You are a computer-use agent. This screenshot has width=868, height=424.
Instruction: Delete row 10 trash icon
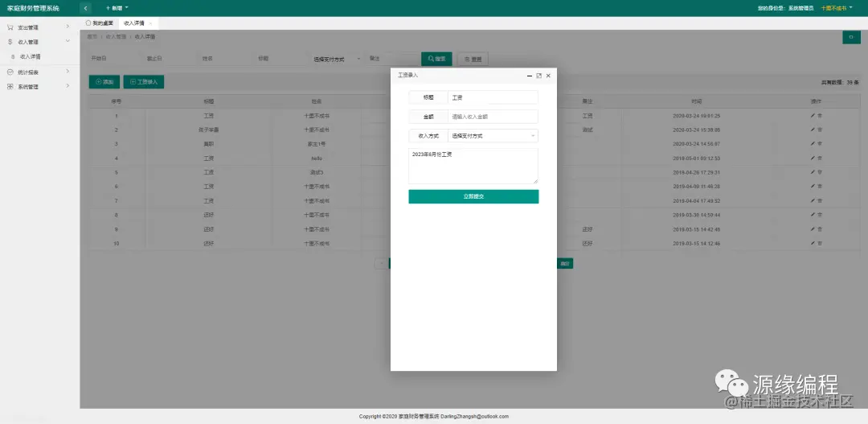click(820, 243)
